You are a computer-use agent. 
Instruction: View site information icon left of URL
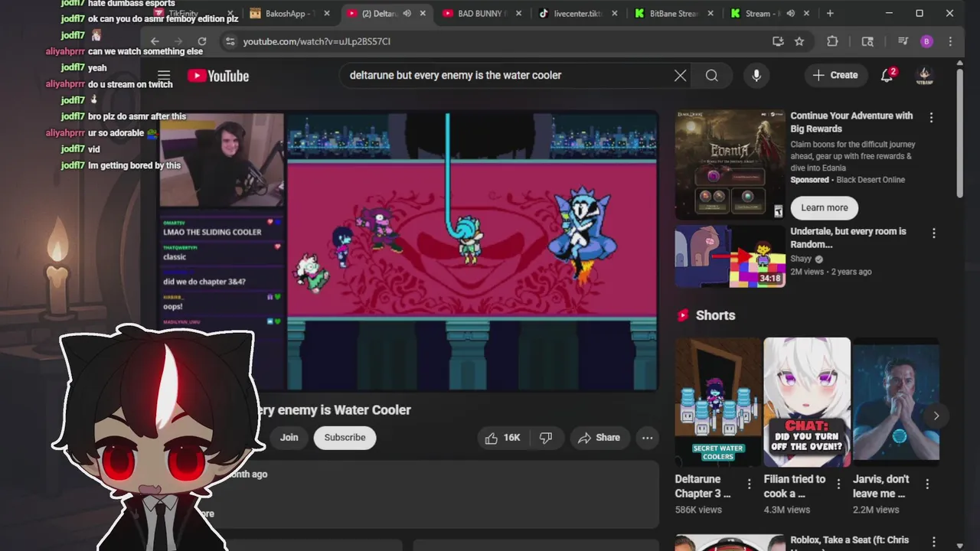[230, 41]
